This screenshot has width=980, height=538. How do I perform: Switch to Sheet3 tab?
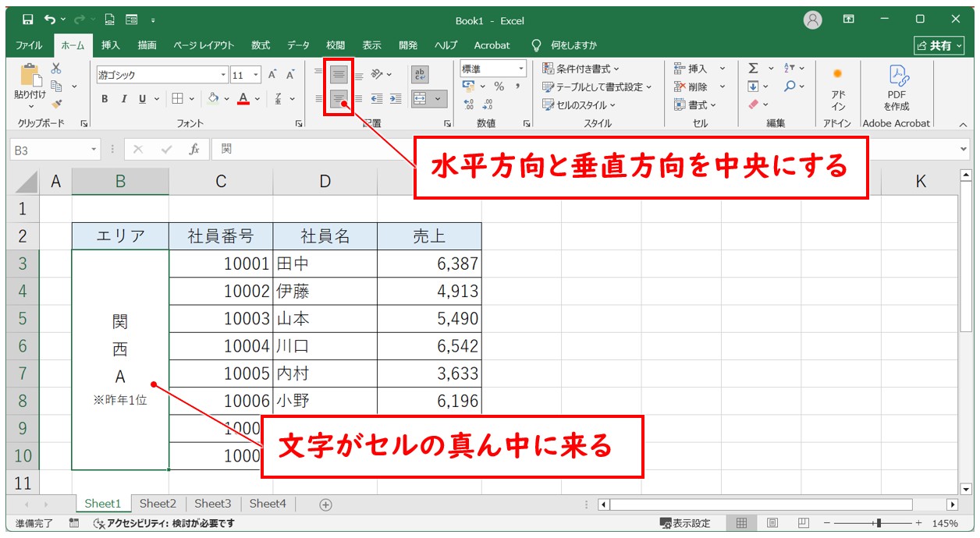(213, 504)
